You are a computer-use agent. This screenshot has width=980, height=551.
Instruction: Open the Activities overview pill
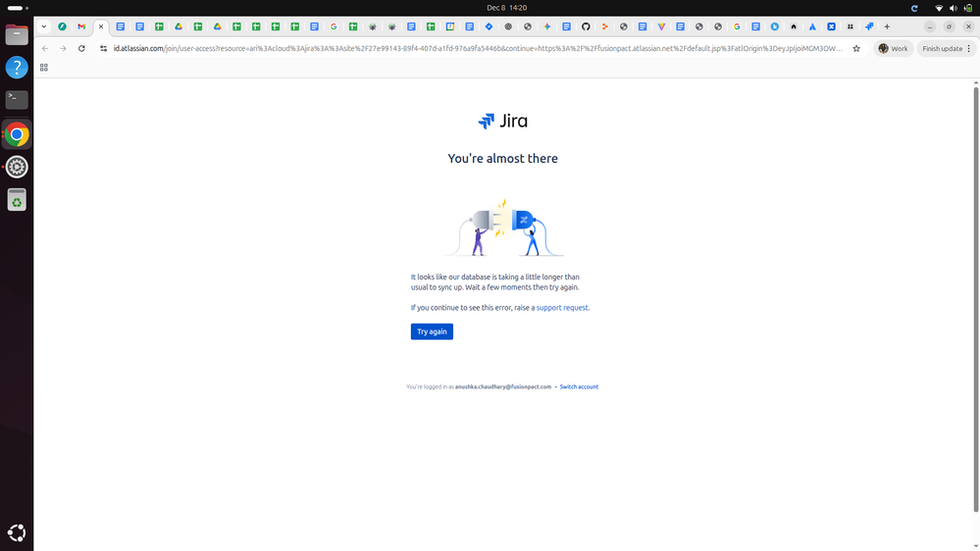18,8
